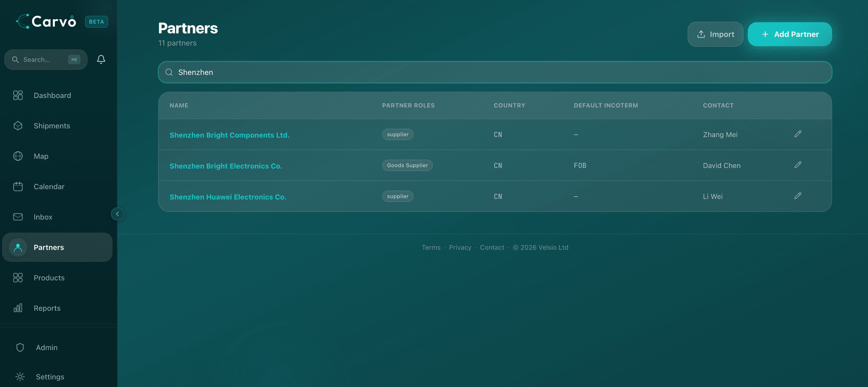The width and height of the screenshot is (868, 387).
Task: Select the supplier badge on Shenzhen Huawei Electronics
Action: 398,196
